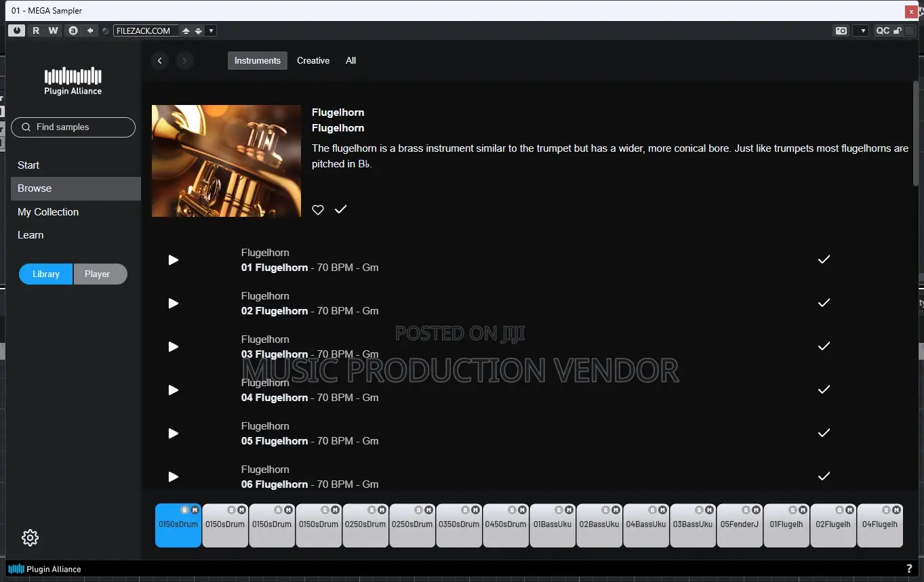Click the checkmark below the Flugelhorn description
Viewport: 924px width, 582px height.
coord(340,209)
